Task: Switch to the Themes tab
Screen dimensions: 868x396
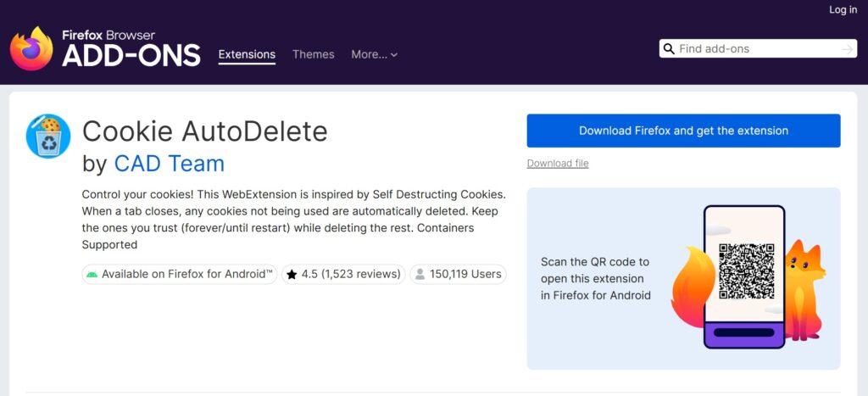Action: pos(314,54)
